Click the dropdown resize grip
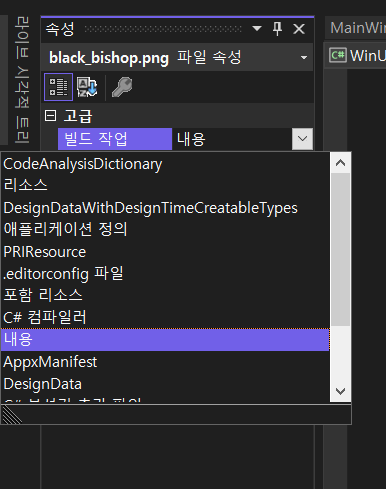 [12, 415]
